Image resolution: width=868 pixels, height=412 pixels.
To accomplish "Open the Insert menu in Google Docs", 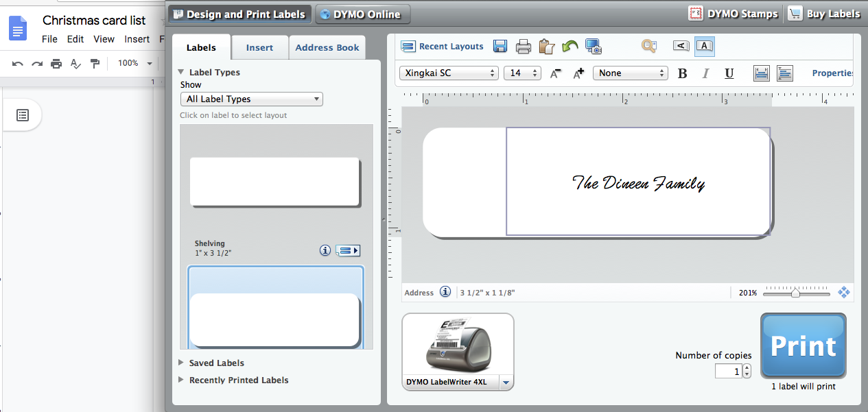I will pyautogui.click(x=137, y=39).
